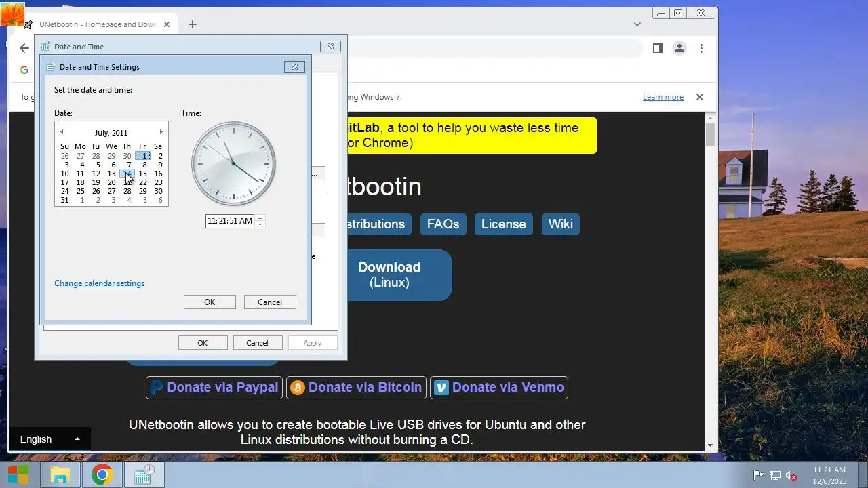Image resolution: width=868 pixels, height=488 pixels.
Task: Click network tray icon
Action: (774, 475)
